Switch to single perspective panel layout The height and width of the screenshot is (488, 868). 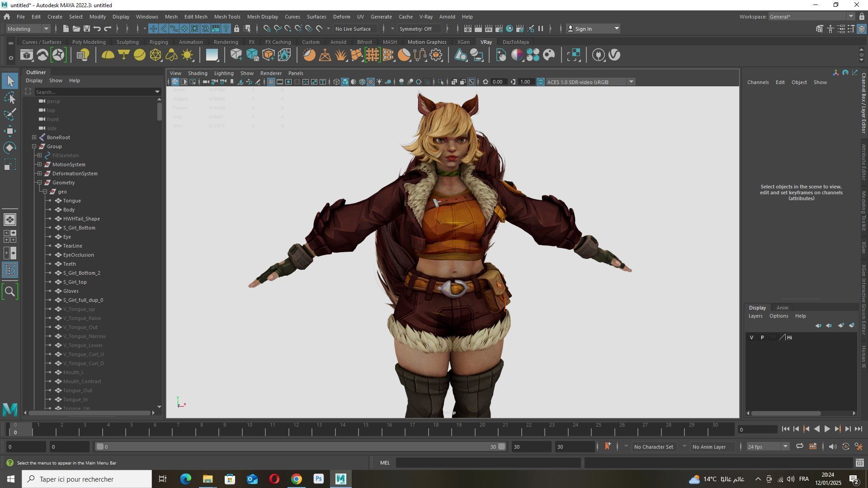click(10, 220)
